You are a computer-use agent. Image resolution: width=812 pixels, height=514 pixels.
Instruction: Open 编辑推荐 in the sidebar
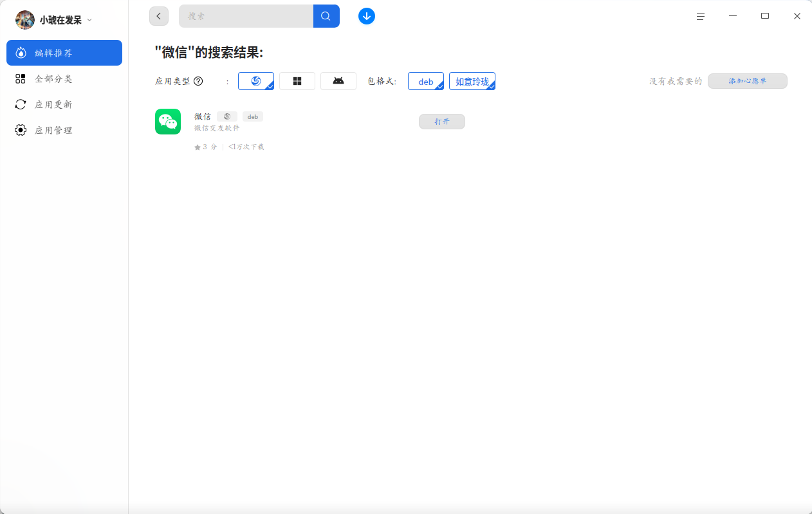[x=64, y=53]
